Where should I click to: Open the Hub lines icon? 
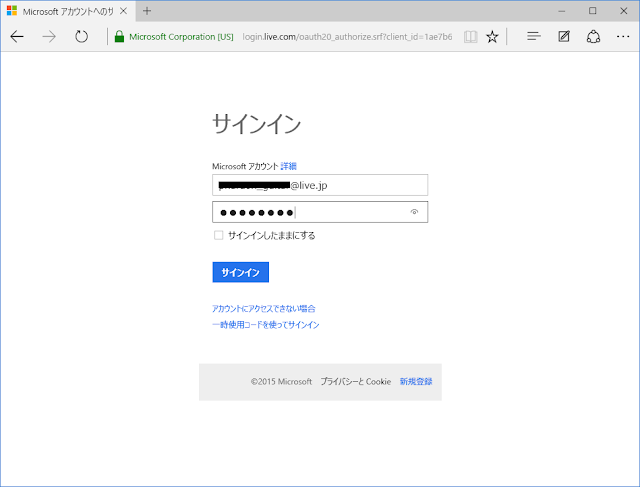(x=533, y=36)
